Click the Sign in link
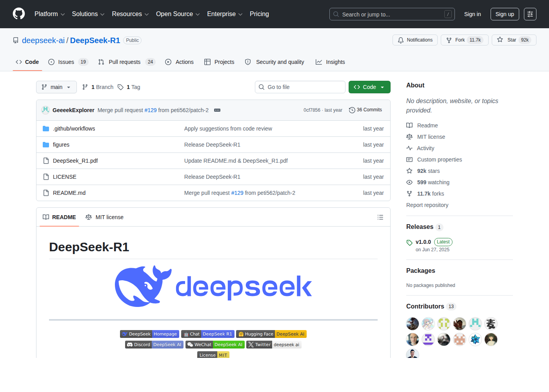 point(473,14)
